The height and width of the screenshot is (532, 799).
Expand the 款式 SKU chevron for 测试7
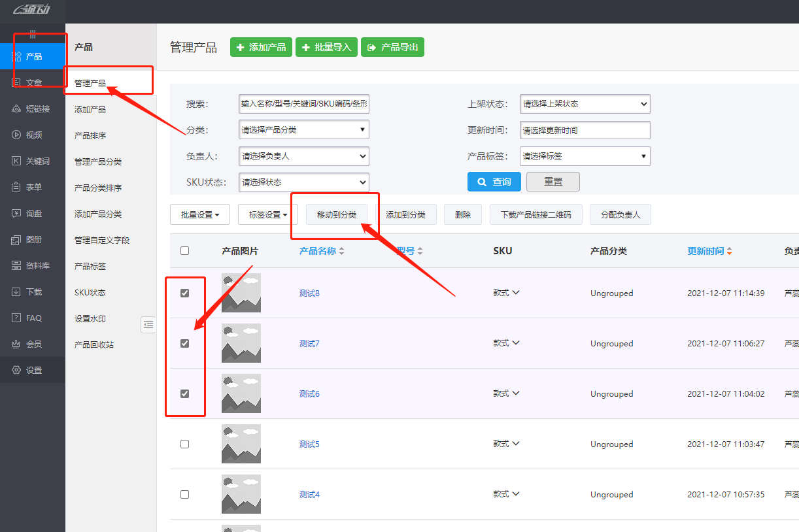515,343
